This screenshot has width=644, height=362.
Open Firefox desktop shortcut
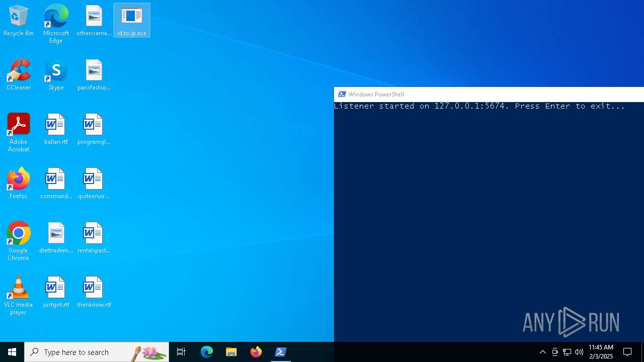click(19, 184)
